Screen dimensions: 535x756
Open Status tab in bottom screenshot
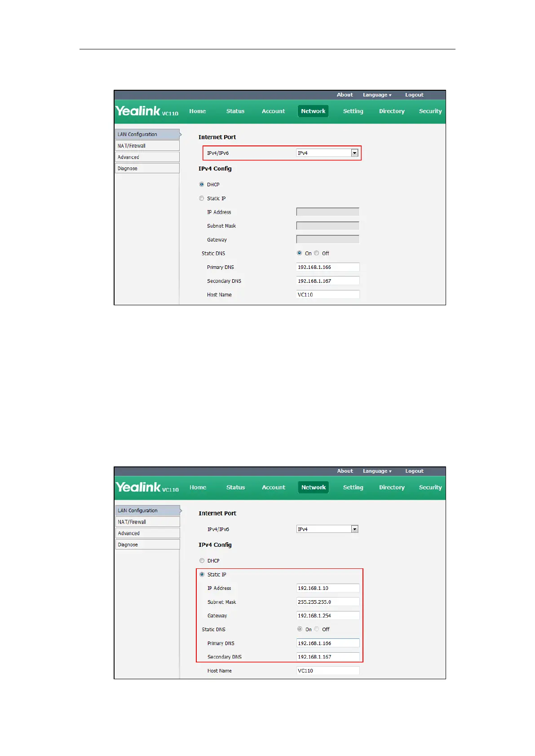(x=235, y=488)
